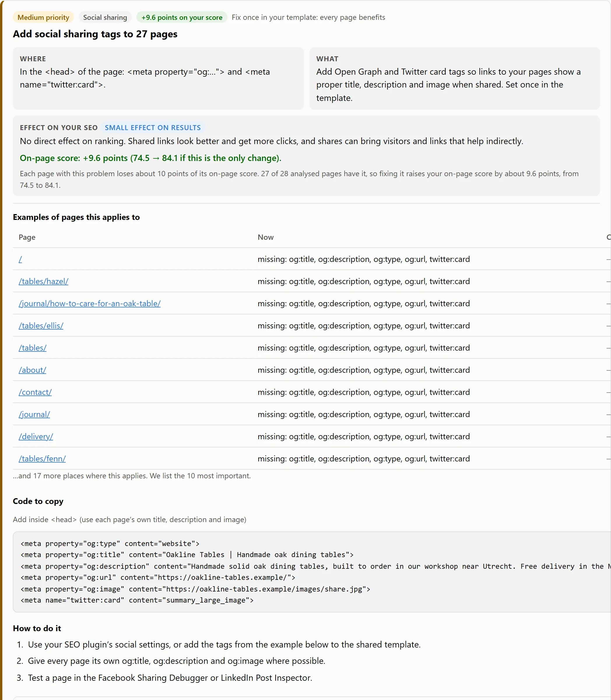The height and width of the screenshot is (700, 611).
Task: Click the og:url meta tag code line
Action: click(x=158, y=577)
